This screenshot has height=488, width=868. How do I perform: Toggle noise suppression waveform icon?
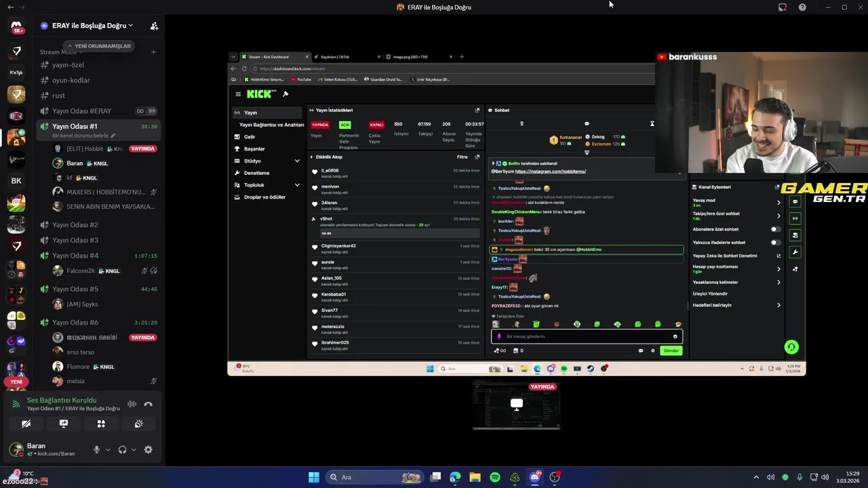132,404
